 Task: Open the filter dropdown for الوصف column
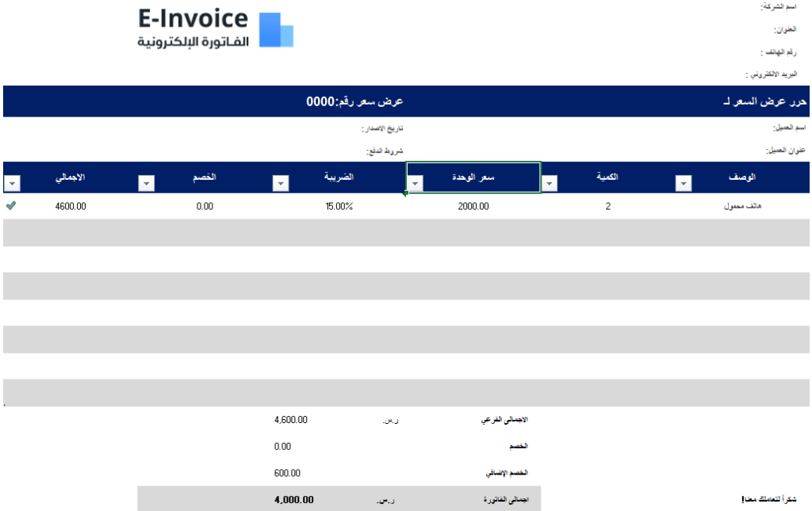[684, 184]
